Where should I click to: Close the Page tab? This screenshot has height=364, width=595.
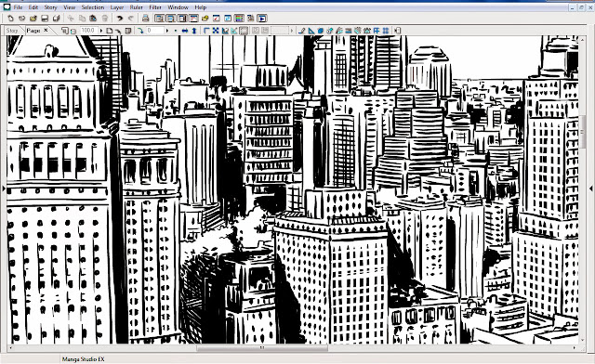[46, 30]
